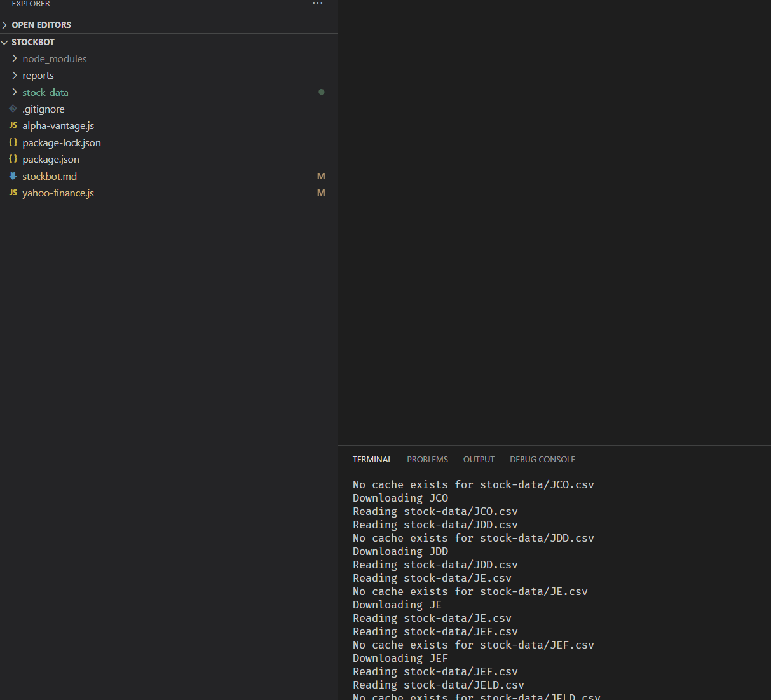The image size is (771, 700).
Task: Click 'No cache exists for stock-data/JE.csv'
Action: click(x=470, y=591)
